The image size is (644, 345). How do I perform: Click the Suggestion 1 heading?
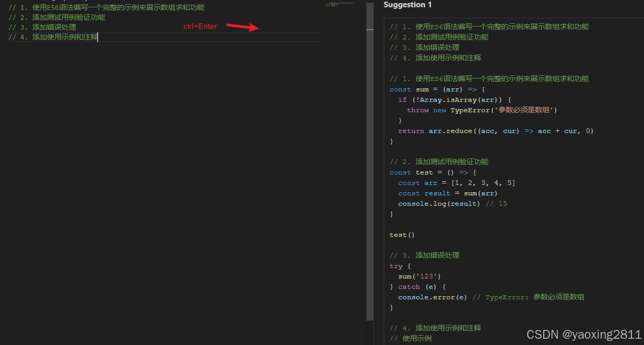[x=408, y=5]
